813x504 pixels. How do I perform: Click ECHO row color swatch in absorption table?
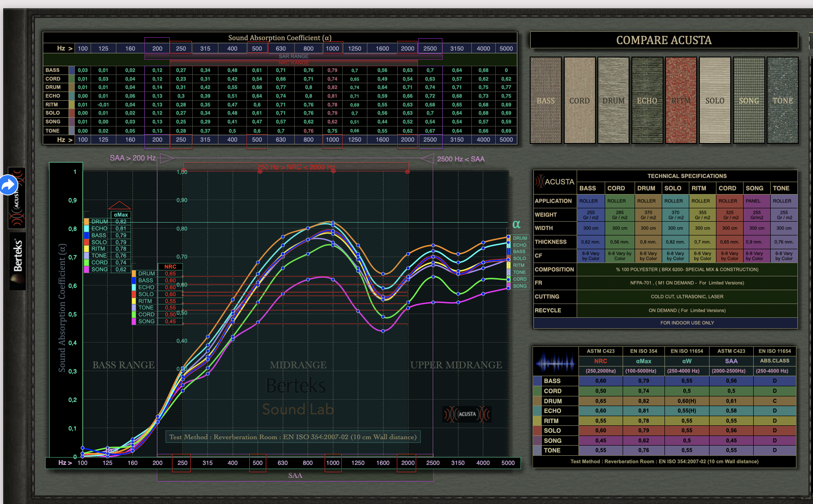(x=72, y=96)
